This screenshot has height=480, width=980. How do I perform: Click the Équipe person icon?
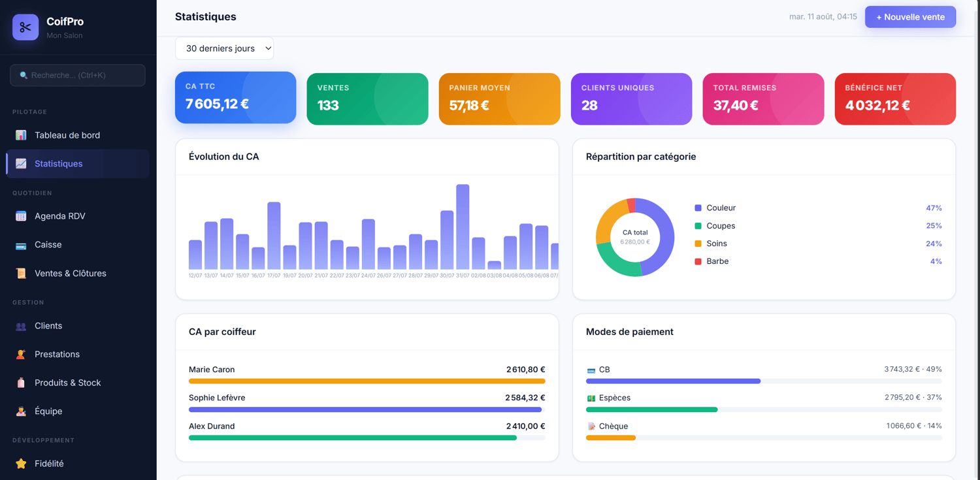click(21, 411)
